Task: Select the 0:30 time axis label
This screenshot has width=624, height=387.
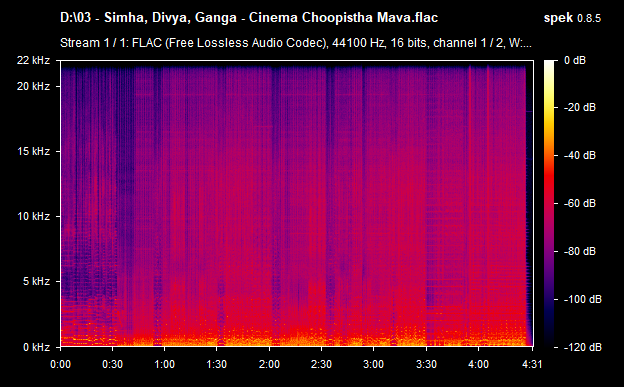Action: point(113,364)
